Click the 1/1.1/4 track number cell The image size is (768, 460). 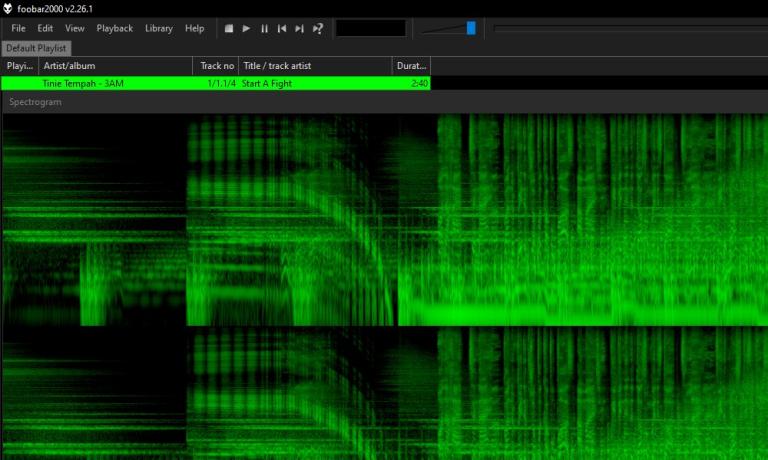tap(221, 84)
